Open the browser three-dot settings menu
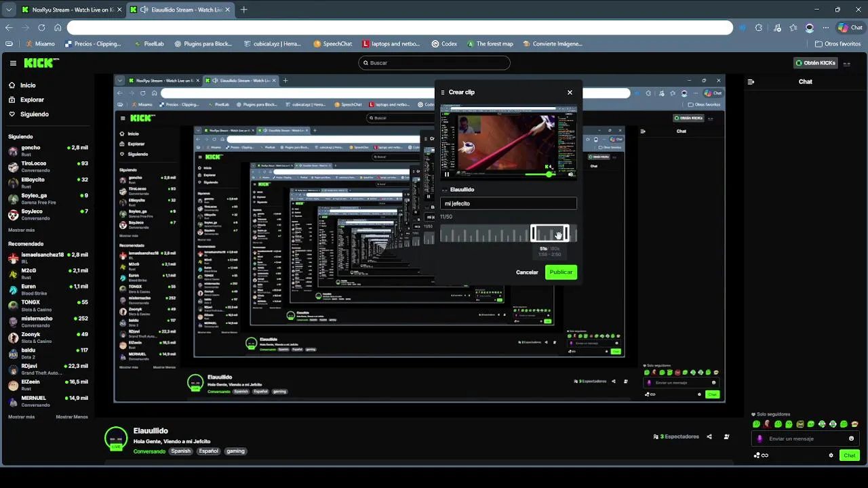 (826, 28)
